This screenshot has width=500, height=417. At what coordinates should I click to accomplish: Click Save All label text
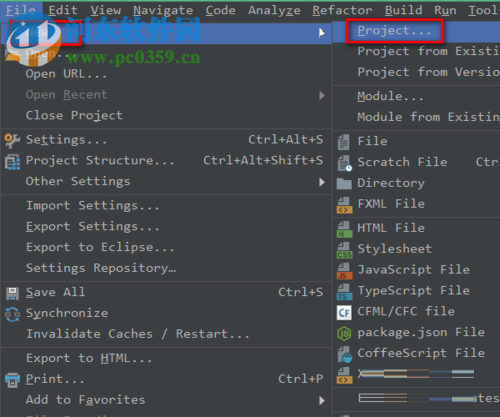point(55,292)
